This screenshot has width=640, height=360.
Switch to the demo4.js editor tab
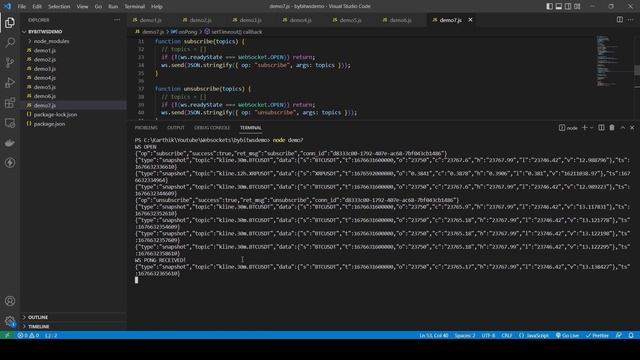pyautogui.click(x=301, y=20)
